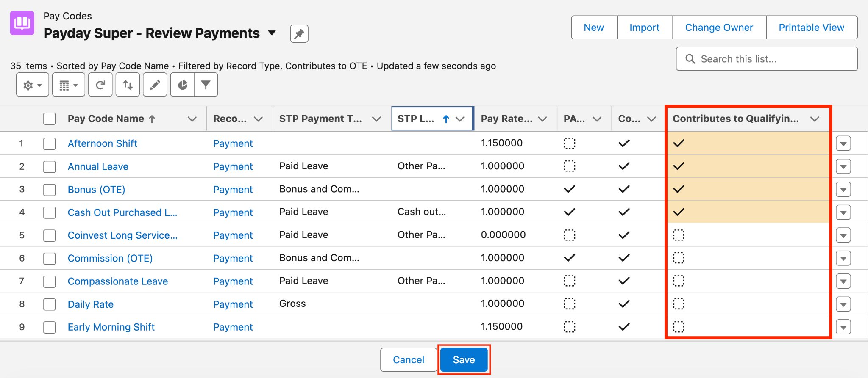Screen dimensions: 868x378
Task: Open row actions for Early Morning Shift
Action: click(843, 327)
